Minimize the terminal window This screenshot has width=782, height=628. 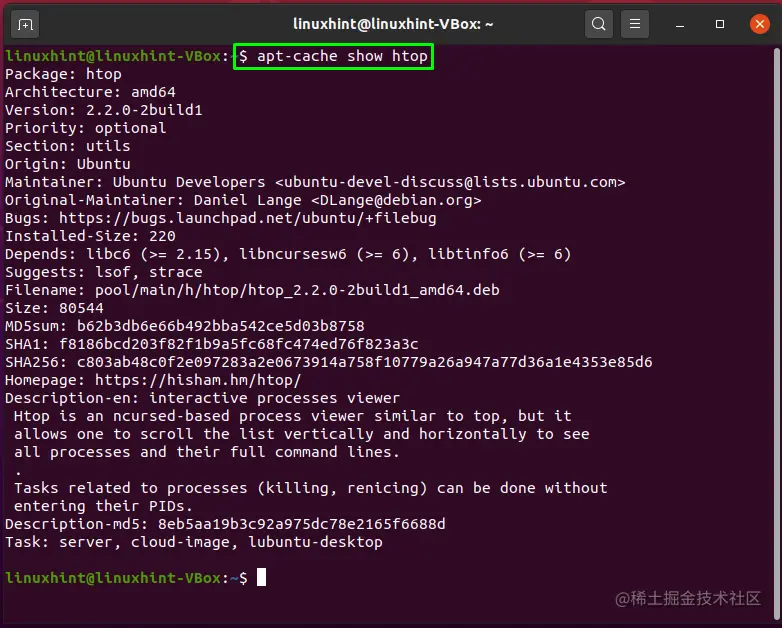tap(679, 24)
